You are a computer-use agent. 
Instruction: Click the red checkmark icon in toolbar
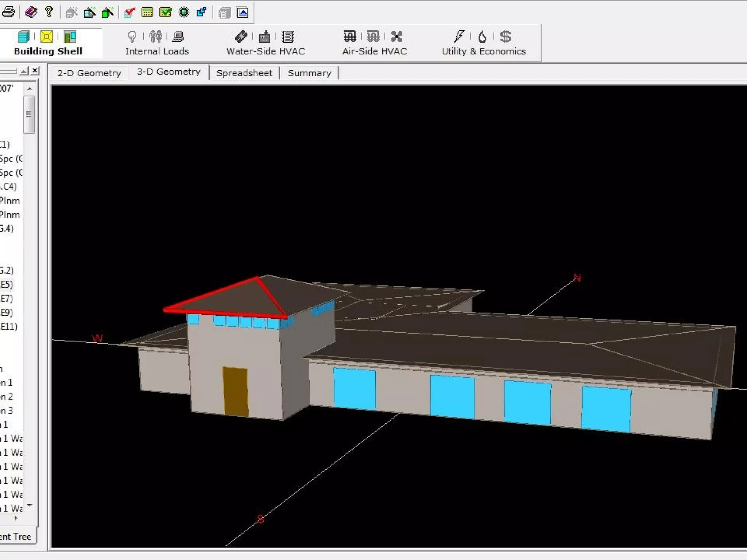(129, 12)
